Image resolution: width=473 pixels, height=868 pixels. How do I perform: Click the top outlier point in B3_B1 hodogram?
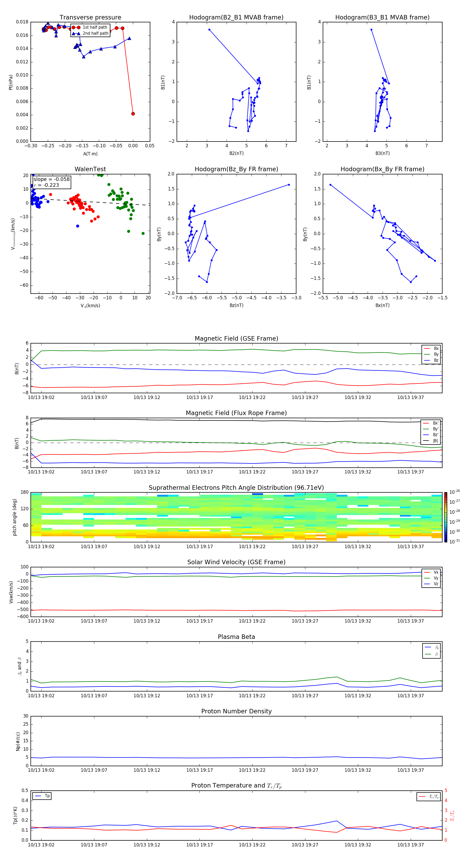click(371, 30)
